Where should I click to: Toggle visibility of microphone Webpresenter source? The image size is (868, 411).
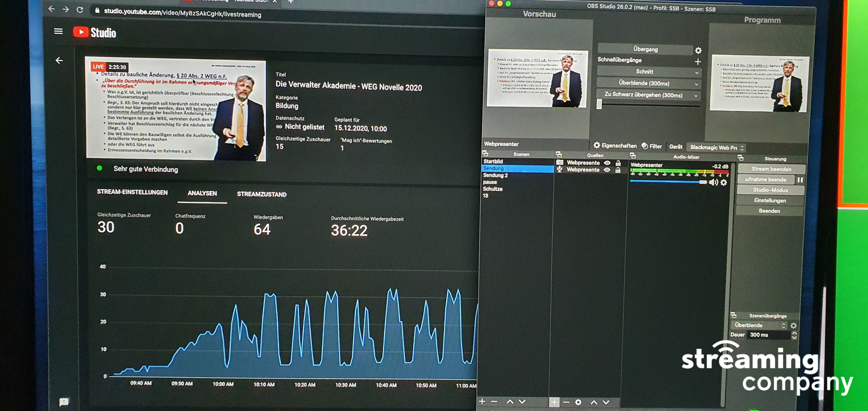click(x=607, y=170)
